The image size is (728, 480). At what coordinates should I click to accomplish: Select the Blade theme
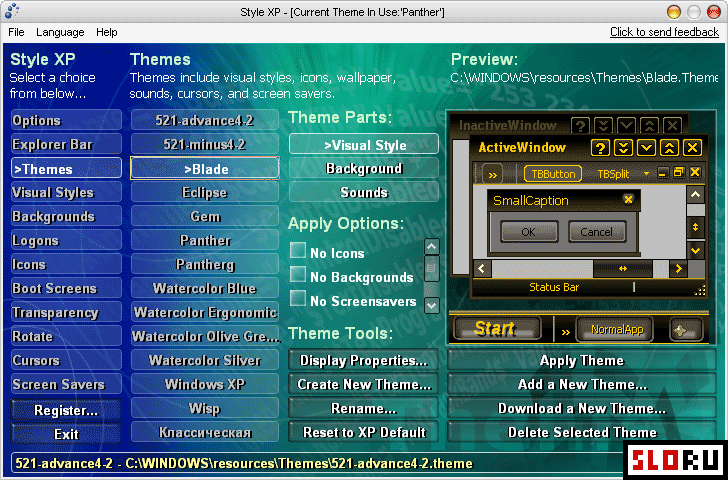tap(205, 169)
